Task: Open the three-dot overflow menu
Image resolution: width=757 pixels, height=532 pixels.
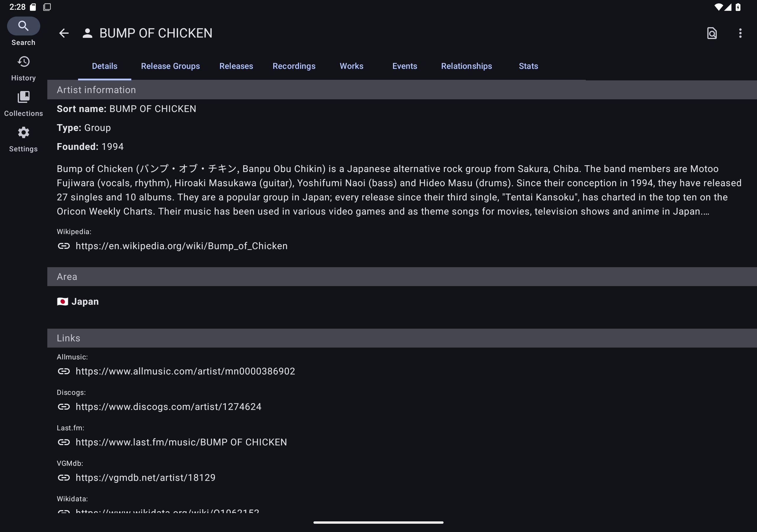Action: tap(740, 33)
